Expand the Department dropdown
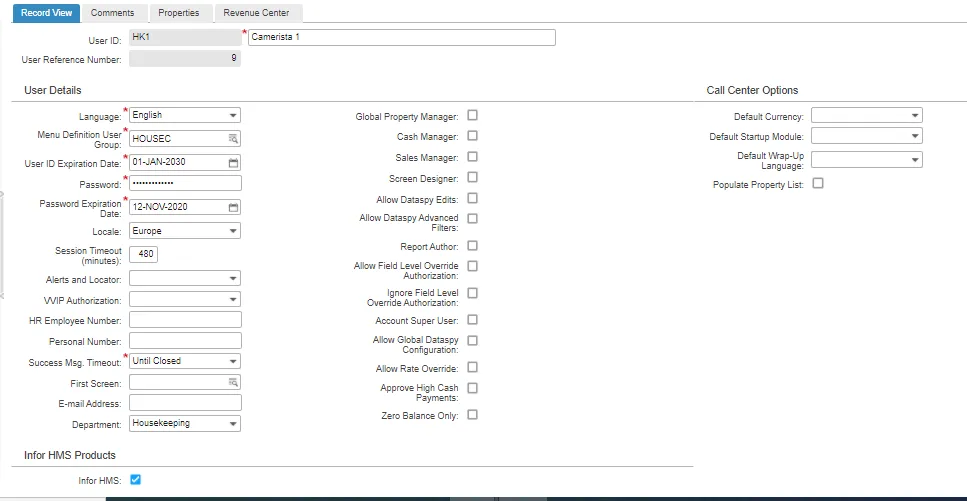This screenshot has height=501, width=967. click(x=184, y=423)
